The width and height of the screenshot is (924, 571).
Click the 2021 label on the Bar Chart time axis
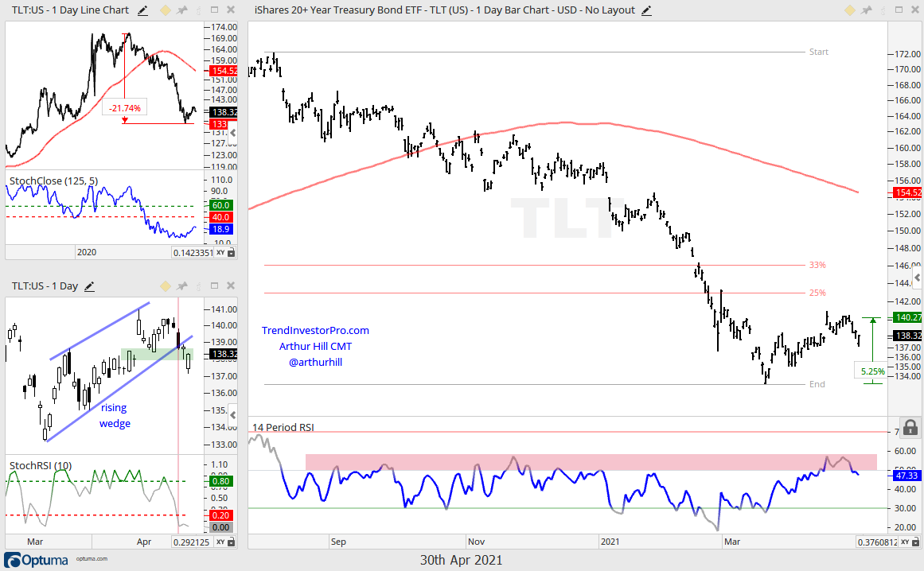[610, 542]
